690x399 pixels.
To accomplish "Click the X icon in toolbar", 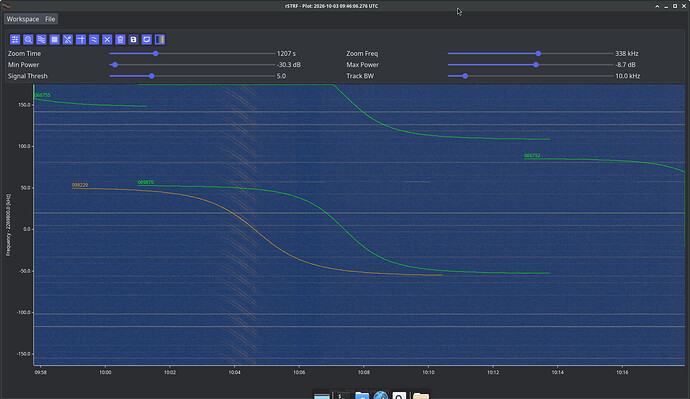I will click(x=107, y=40).
